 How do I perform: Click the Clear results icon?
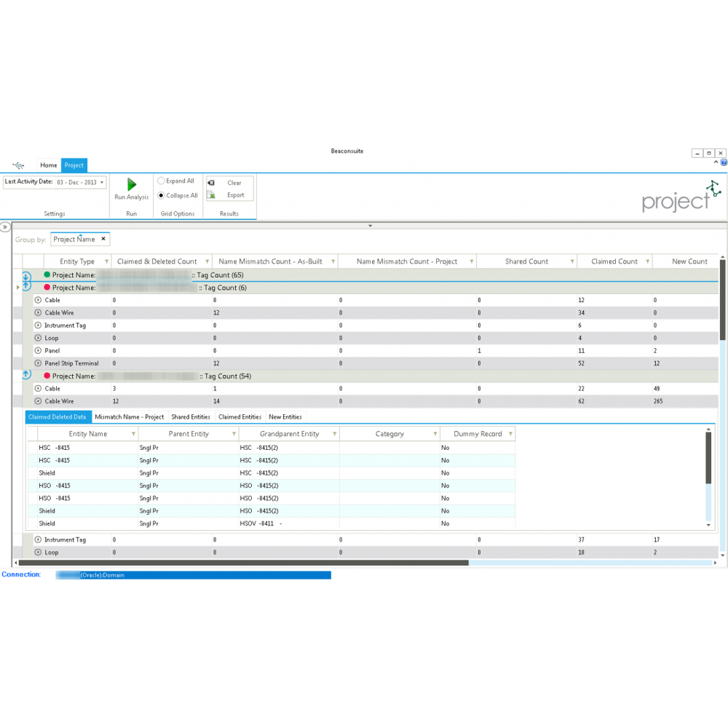click(x=211, y=183)
